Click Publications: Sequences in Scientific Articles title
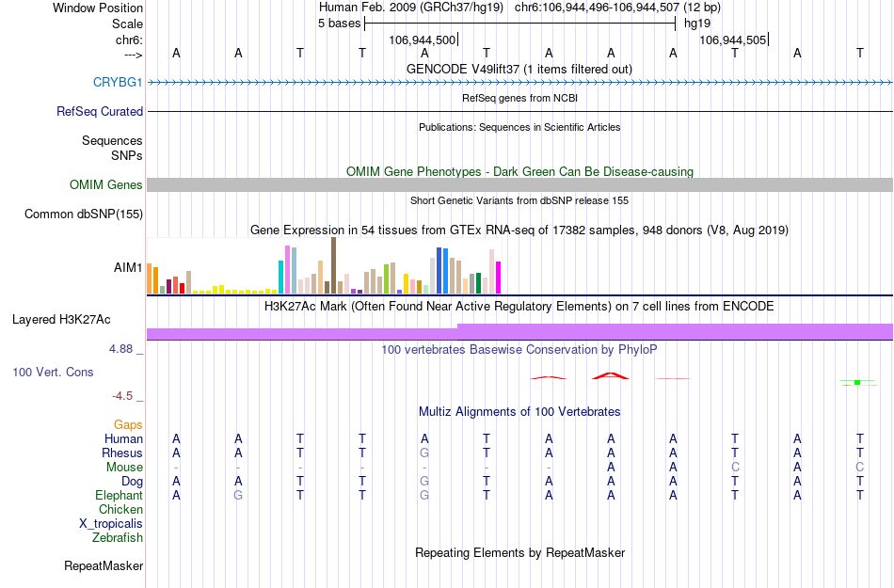The width and height of the screenshot is (894, 588). [x=519, y=127]
